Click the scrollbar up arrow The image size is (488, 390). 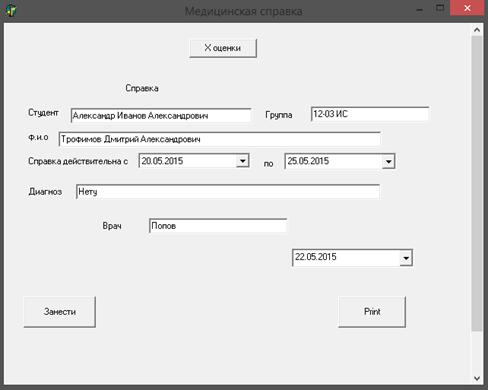point(477,30)
